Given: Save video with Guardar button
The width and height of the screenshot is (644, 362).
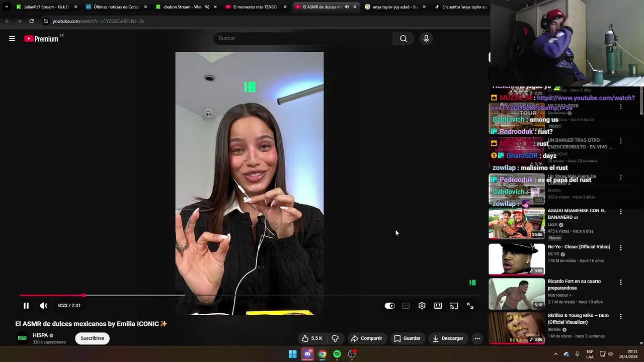Looking at the screenshot, I should pos(407,338).
